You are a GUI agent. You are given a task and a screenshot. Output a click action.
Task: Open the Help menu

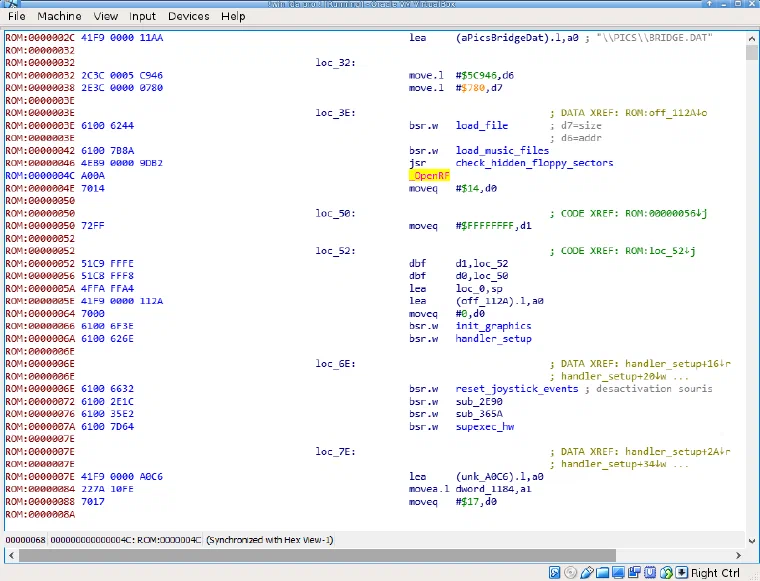point(233,16)
